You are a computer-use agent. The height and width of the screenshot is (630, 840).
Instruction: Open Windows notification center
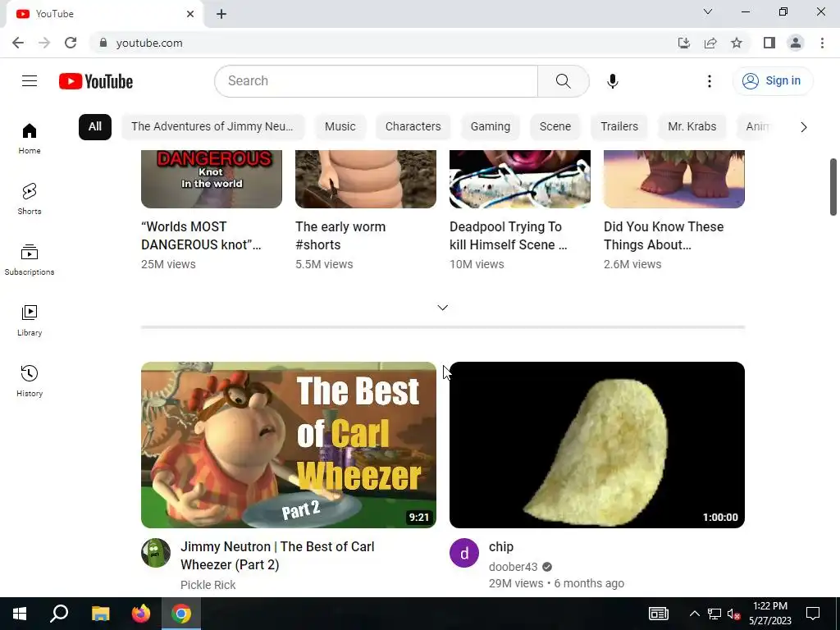(x=813, y=614)
